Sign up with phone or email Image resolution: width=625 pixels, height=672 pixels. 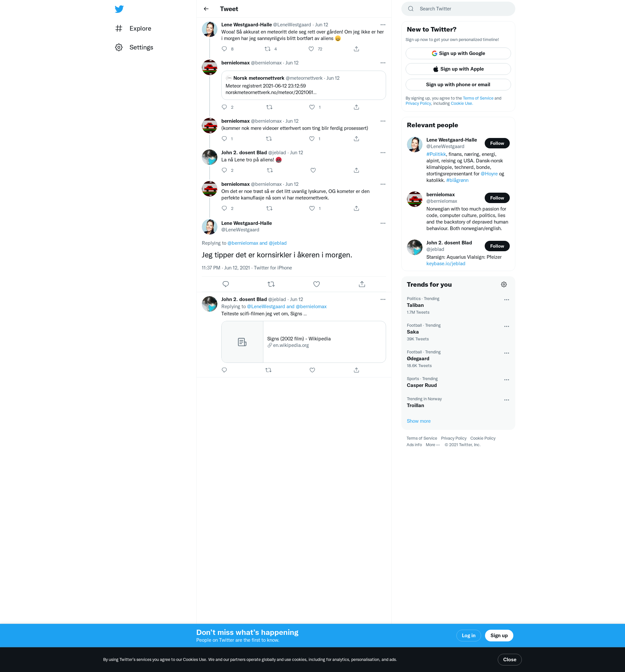[458, 85]
